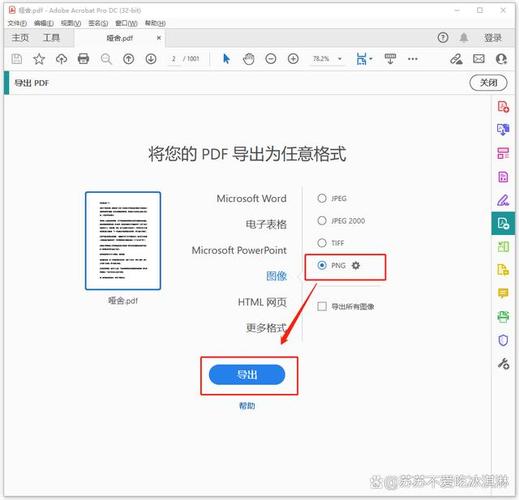Click the 帮助 link below export
The height and width of the screenshot is (500, 519).
click(247, 406)
